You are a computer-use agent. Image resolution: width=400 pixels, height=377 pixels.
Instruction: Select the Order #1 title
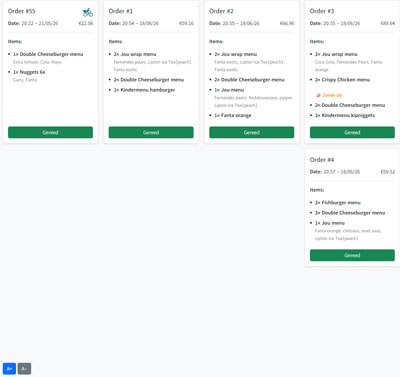pyautogui.click(x=121, y=11)
